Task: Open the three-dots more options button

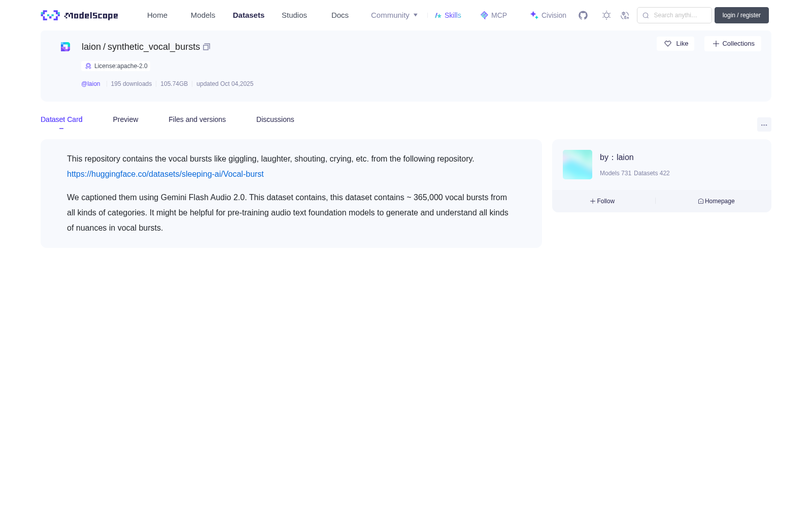Action: (x=764, y=125)
